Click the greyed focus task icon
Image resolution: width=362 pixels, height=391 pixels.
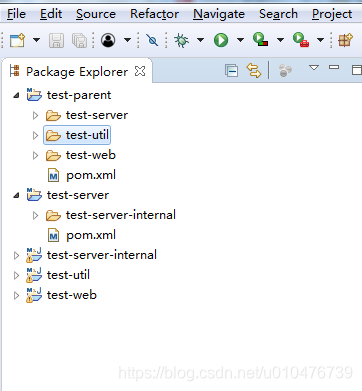click(x=285, y=71)
